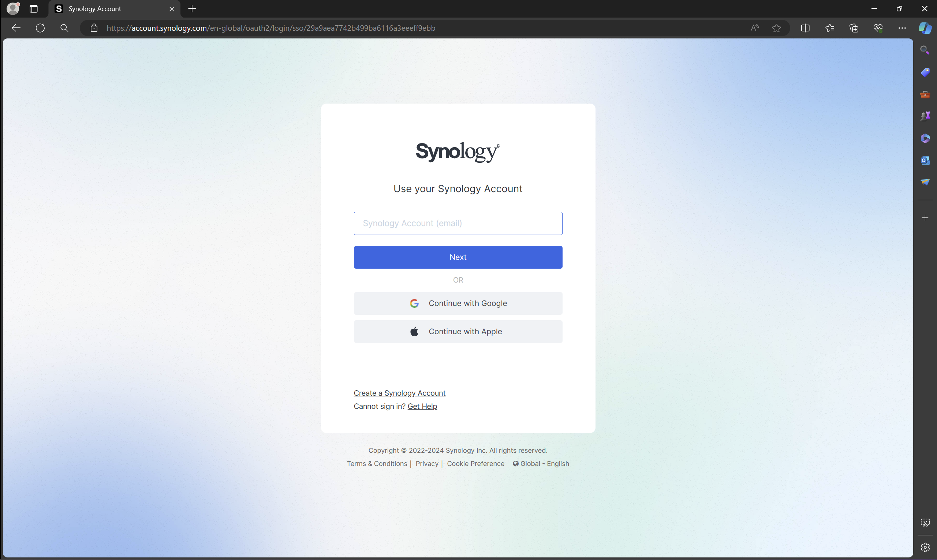
Task: Open the split screen icon
Action: [x=805, y=28]
